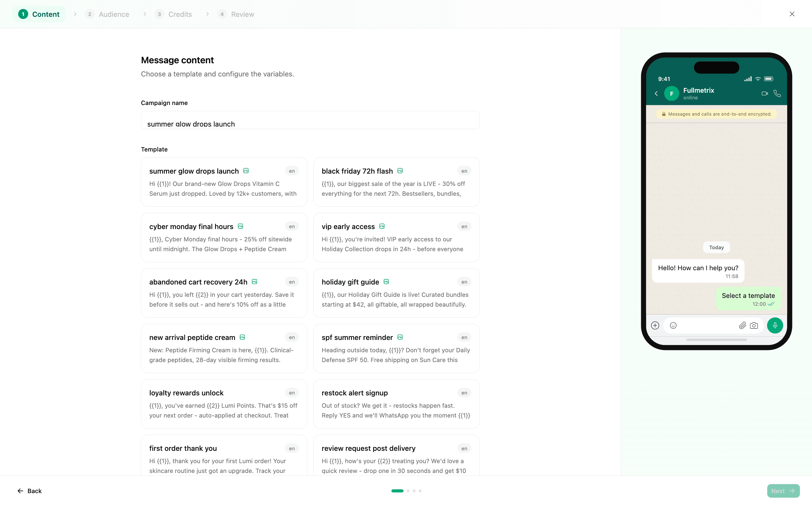The width and height of the screenshot is (812, 506).
Task: Select the summer glow drops launch template
Action: [x=224, y=182]
